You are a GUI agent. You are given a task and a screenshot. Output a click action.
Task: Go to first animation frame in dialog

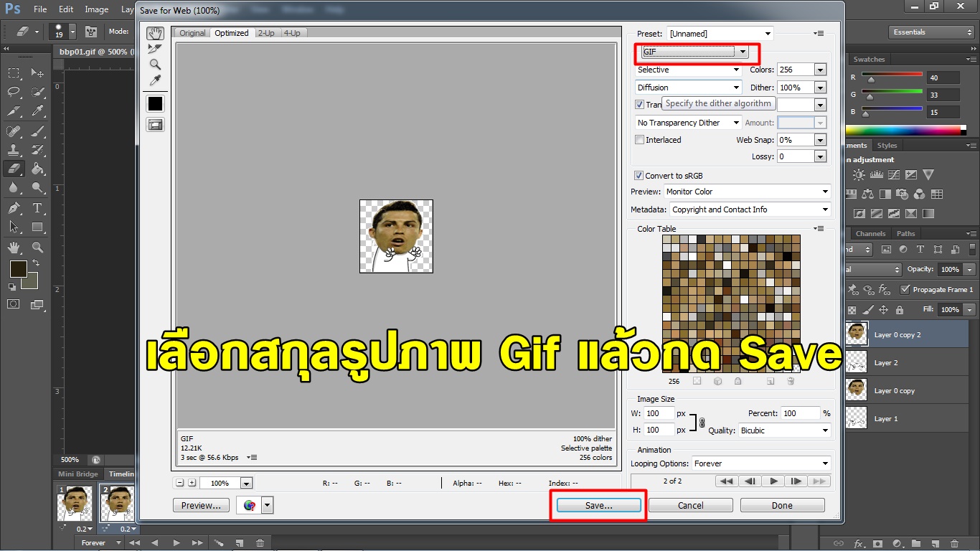tap(727, 481)
